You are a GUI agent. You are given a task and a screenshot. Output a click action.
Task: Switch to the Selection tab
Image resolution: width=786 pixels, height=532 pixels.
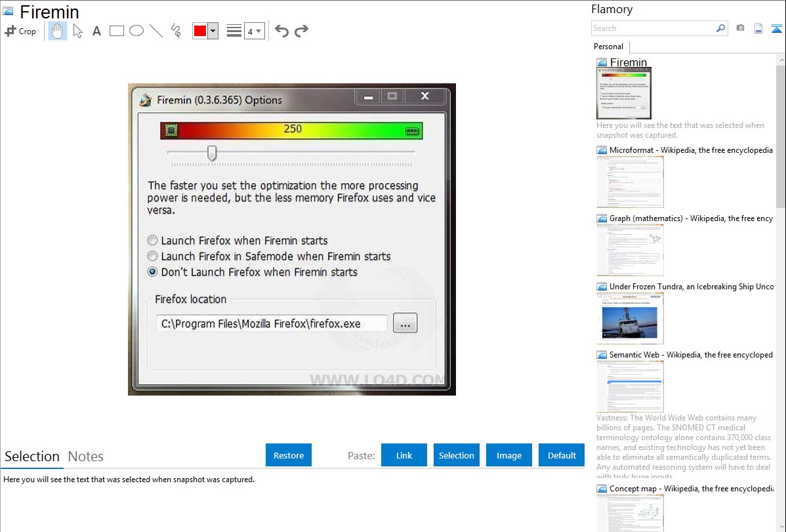coord(32,457)
